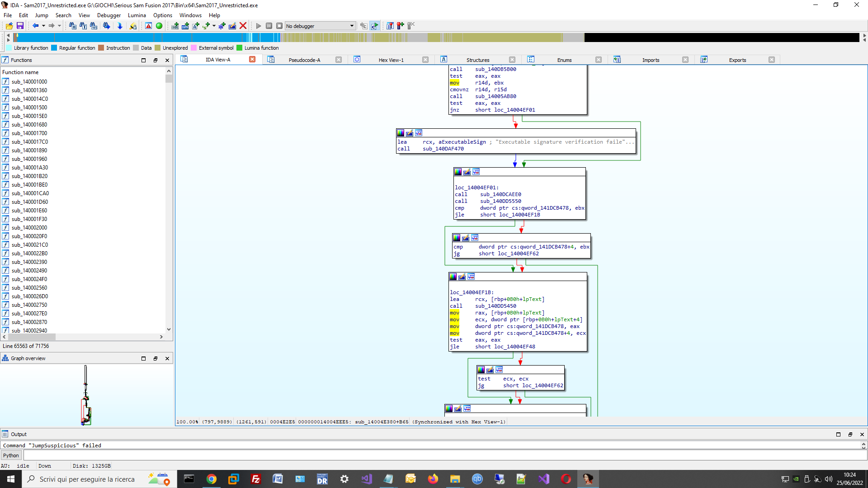Viewport: 868px width, 488px height.
Task: Click the blue down arrow icon
Action: tap(120, 26)
